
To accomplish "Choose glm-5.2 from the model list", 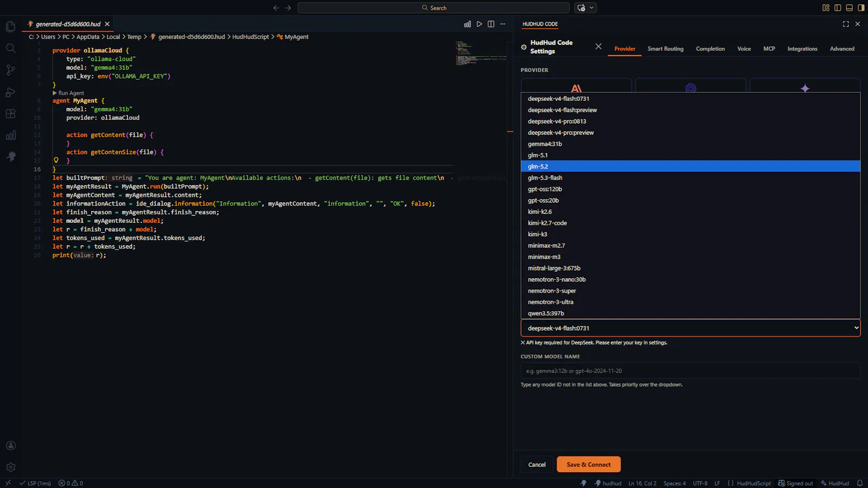I will 691,166.
